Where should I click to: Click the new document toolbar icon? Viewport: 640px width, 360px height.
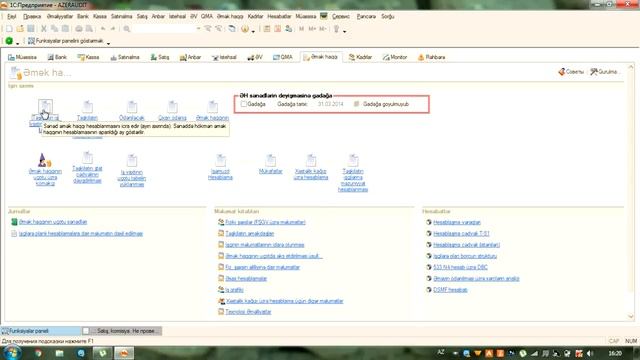click(9, 29)
